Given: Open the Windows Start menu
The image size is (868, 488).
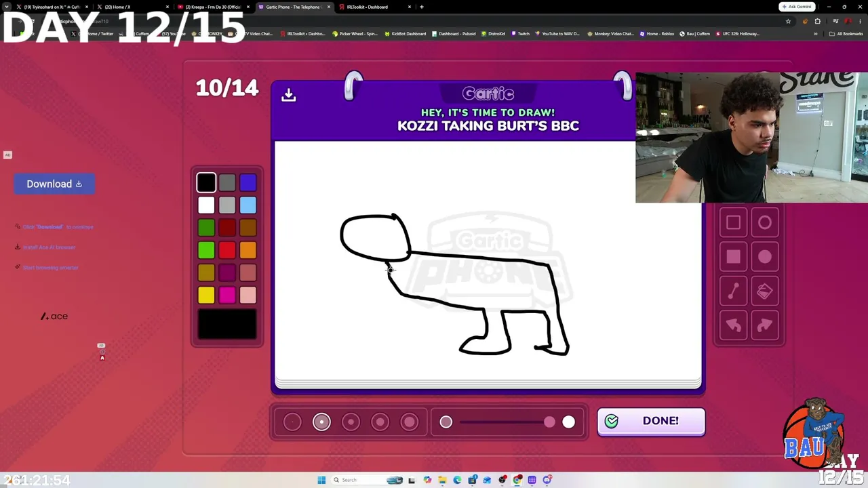Looking at the screenshot, I should click(321, 480).
